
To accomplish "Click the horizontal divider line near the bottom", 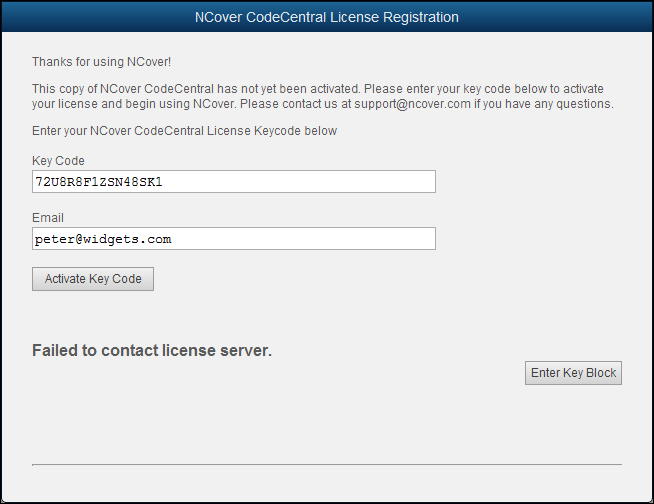I will point(327,464).
